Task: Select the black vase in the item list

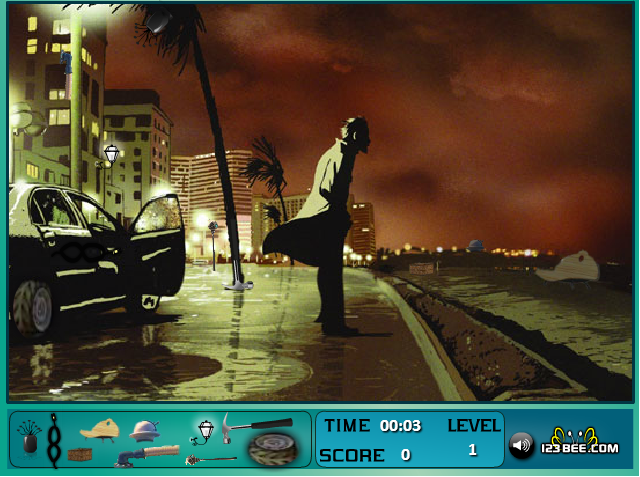Action: click(x=29, y=437)
